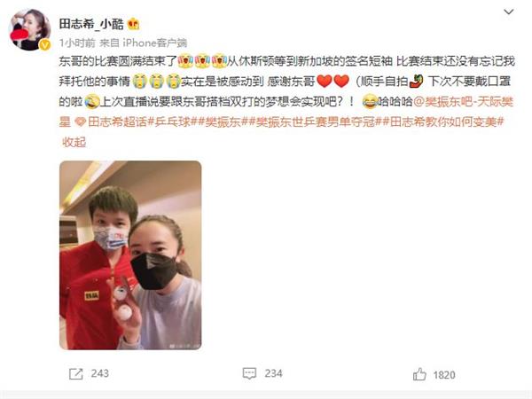Open the 田志希_小酷 profile name link
The image size is (532, 399).
(91, 24)
